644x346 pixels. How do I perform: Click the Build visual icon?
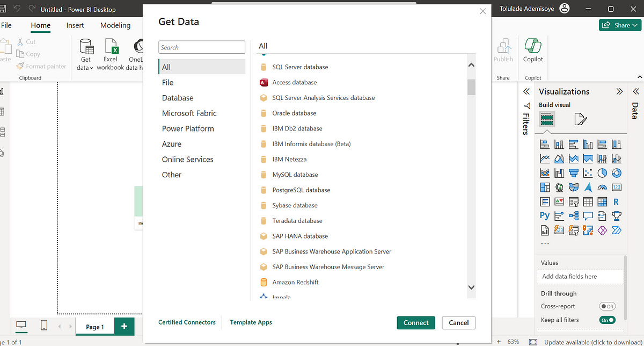pyautogui.click(x=547, y=119)
